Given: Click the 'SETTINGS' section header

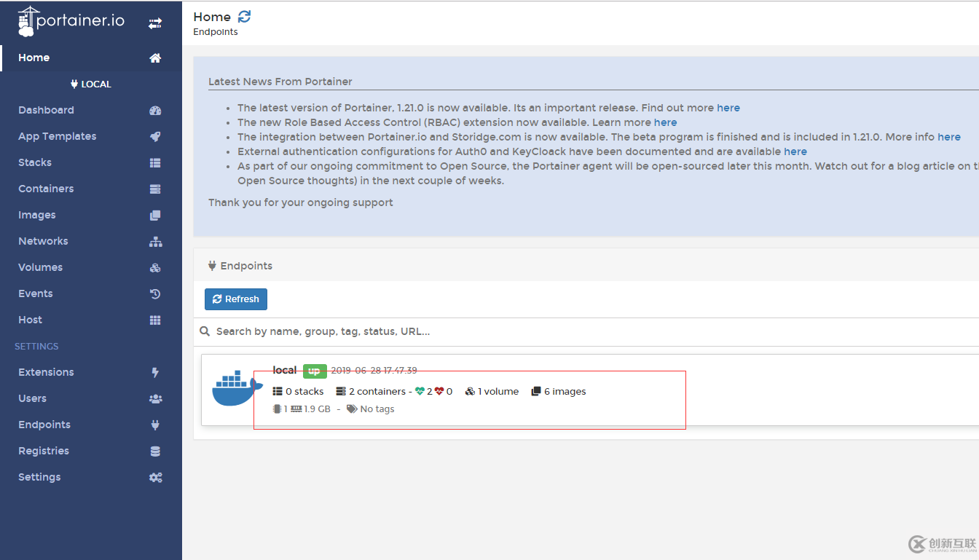Looking at the screenshot, I should tap(36, 347).
